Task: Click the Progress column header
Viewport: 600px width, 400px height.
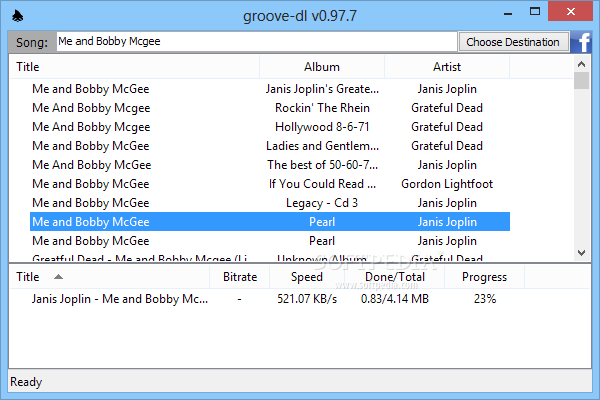Action: (484, 277)
